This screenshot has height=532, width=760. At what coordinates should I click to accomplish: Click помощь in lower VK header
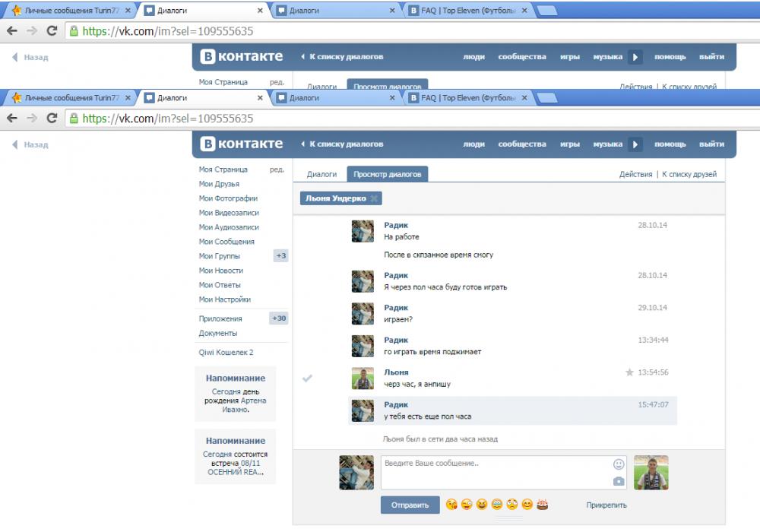(x=670, y=144)
